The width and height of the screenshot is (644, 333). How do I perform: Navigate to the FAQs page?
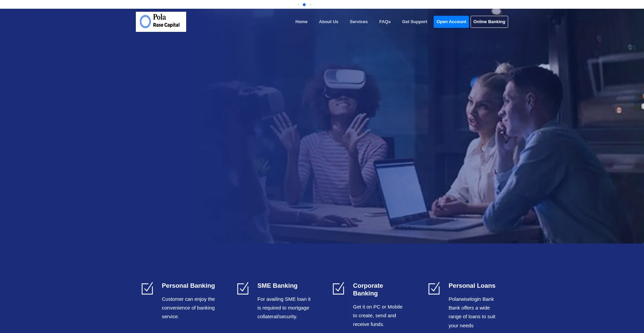tap(385, 22)
